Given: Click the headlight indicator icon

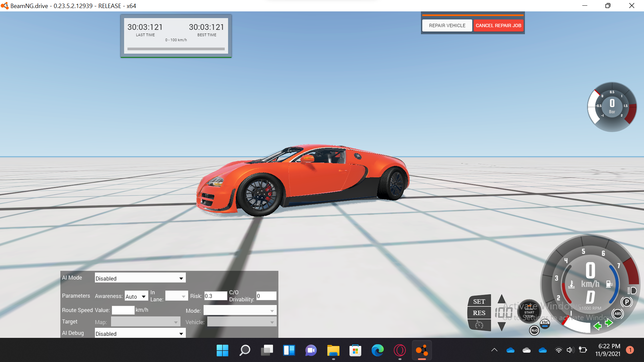Looking at the screenshot, I should coord(632,291).
